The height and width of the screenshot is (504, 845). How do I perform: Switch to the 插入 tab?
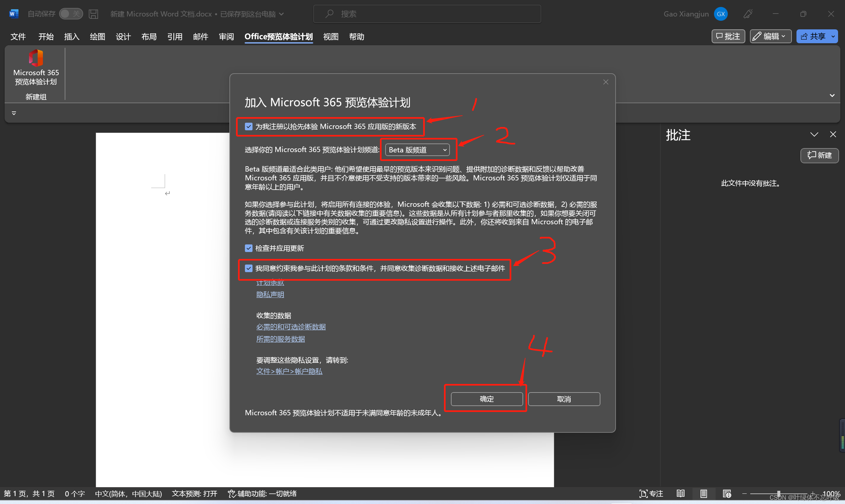click(x=72, y=36)
